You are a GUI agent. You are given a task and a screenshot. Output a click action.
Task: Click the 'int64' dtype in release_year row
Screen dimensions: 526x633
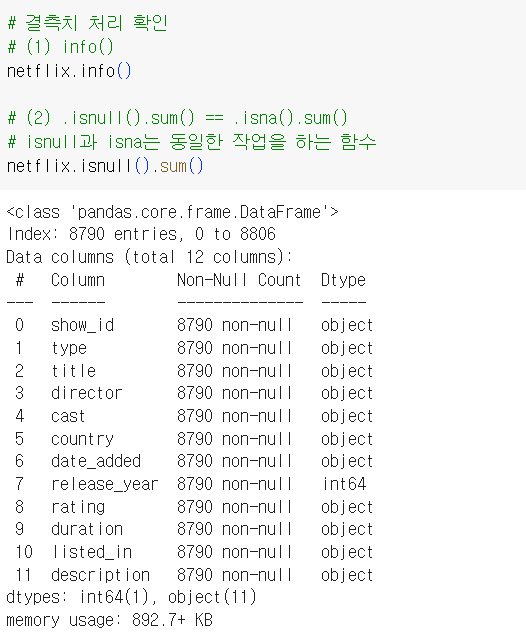tap(344, 484)
